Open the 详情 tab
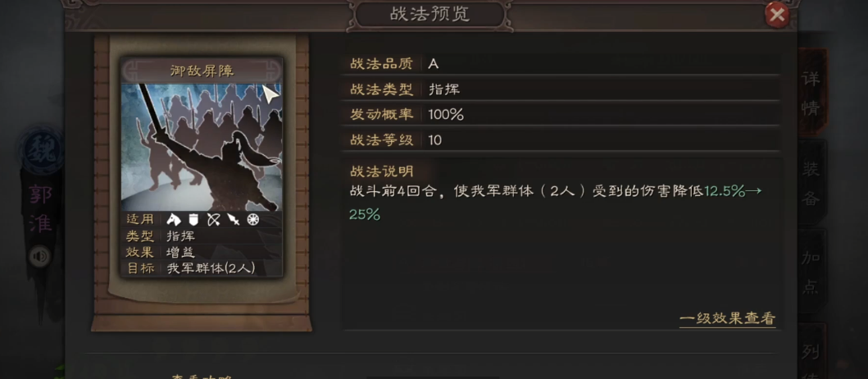Viewport: 868px width, 379px height. point(811,93)
